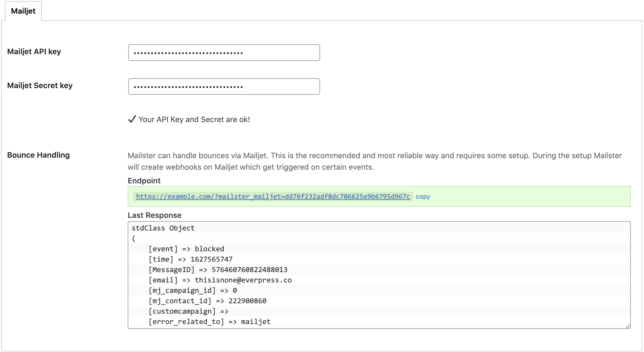The width and height of the screenshot is (644, 352).
Task: Click copy next to the endpoint URL
Action: (423, 197)
